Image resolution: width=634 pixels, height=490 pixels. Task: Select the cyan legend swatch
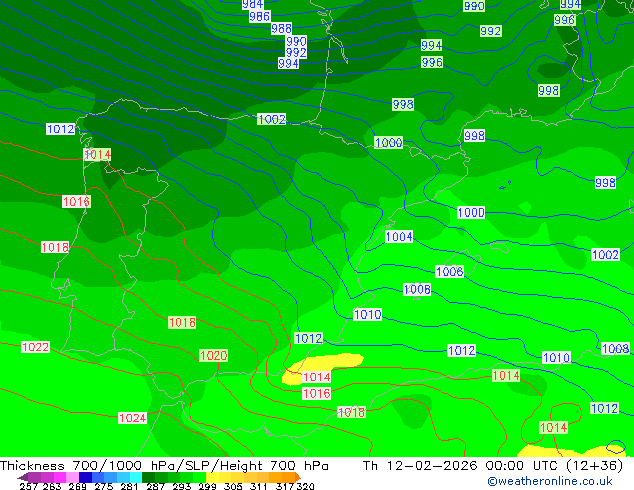point(136,477)
